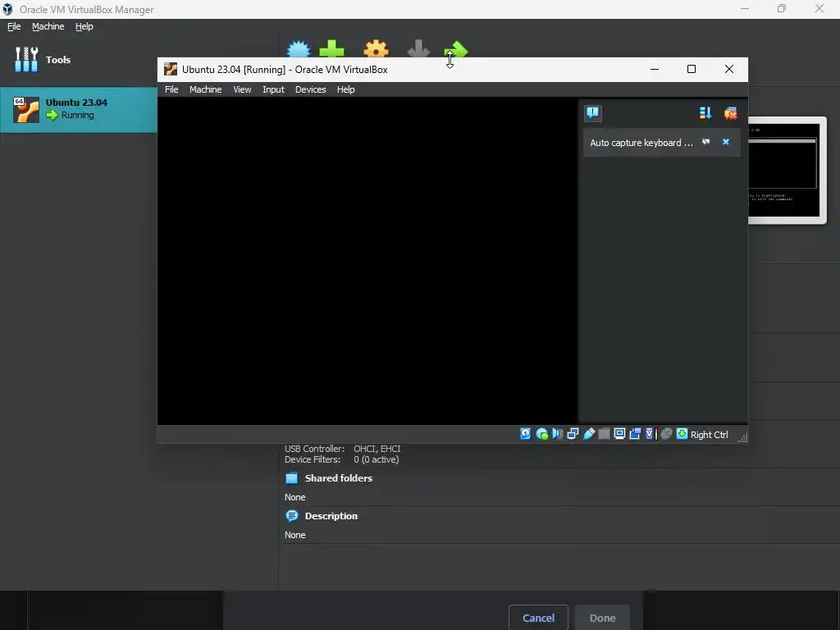Click the optical disk status icon
The image size is (840, 630).
[541, 434]
